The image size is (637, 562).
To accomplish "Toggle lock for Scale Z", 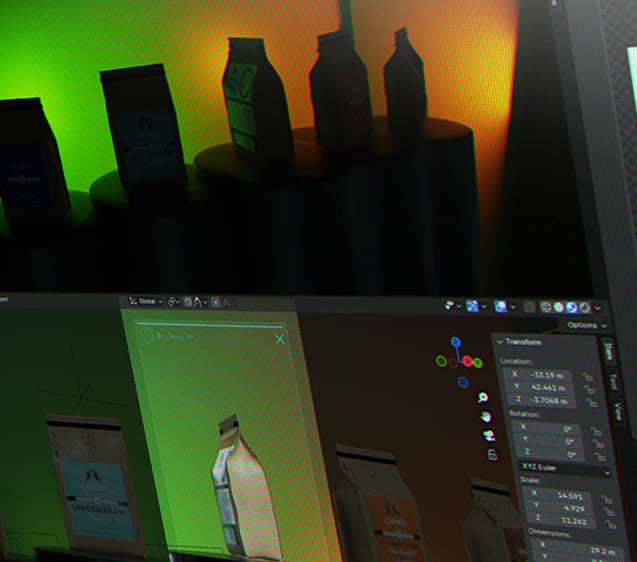I will tap(610, 525).
